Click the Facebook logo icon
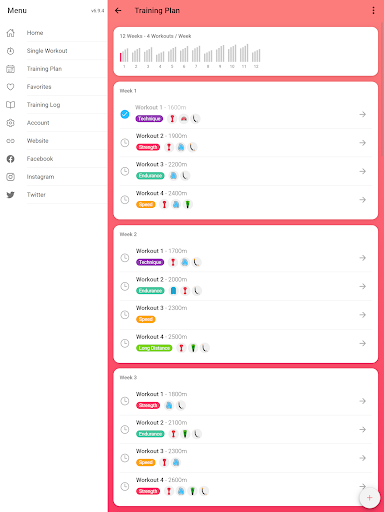Viewport: 384px width, 512px height. tap(11, 159)
